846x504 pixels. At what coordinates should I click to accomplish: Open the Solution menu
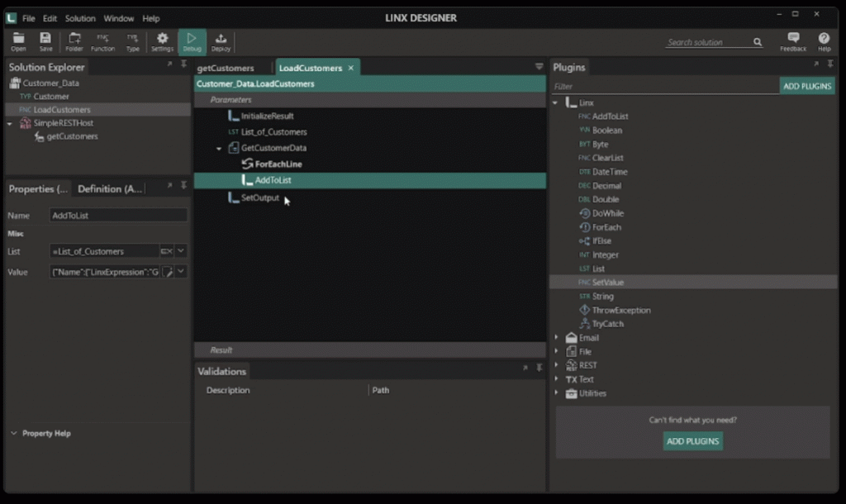coord(80,18)
